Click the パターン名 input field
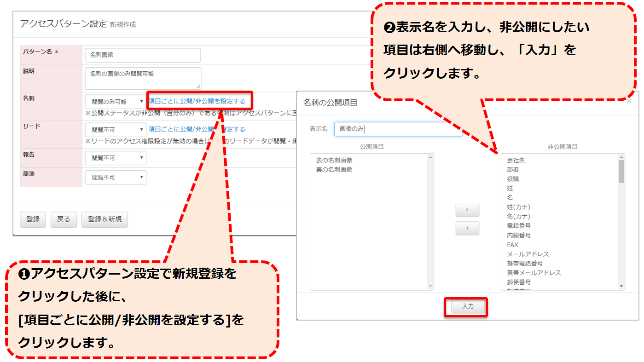644x362 pixels. point(143,55)
